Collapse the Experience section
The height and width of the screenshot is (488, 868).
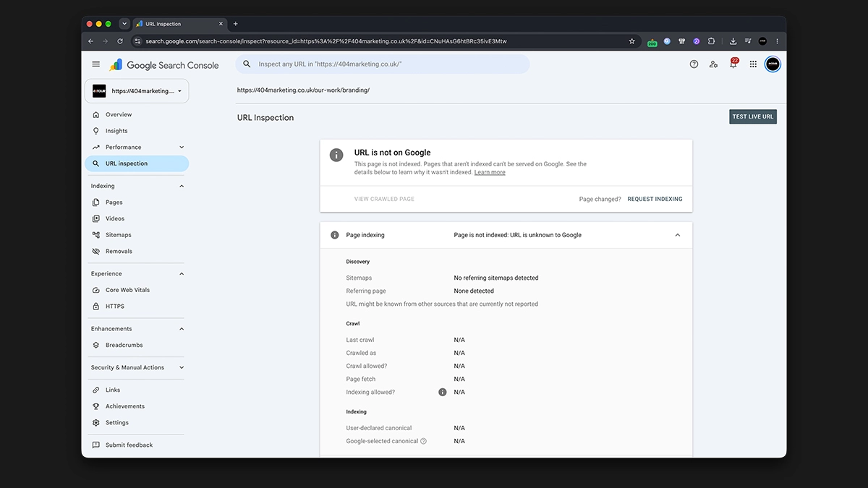click(x=182, y=274)
